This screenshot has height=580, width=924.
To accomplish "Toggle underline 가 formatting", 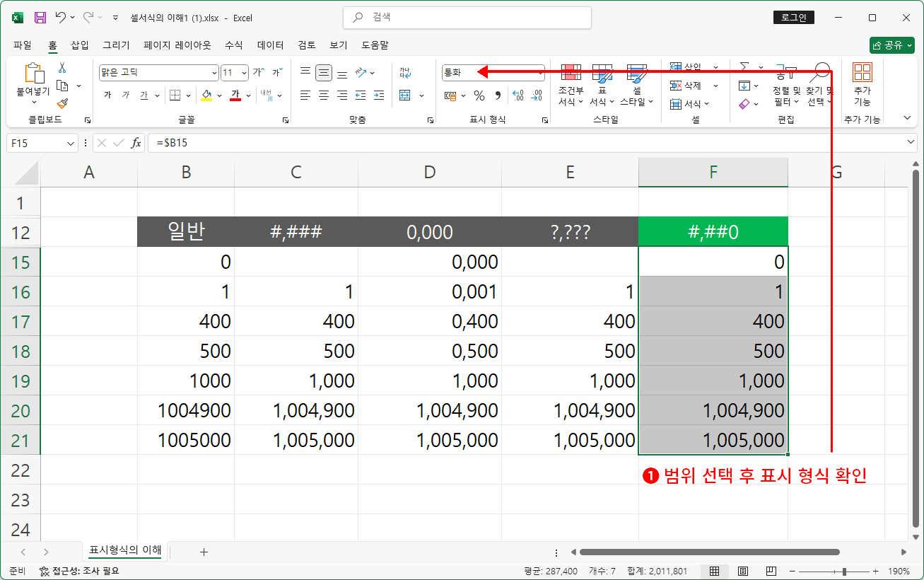I will (144, 95).
